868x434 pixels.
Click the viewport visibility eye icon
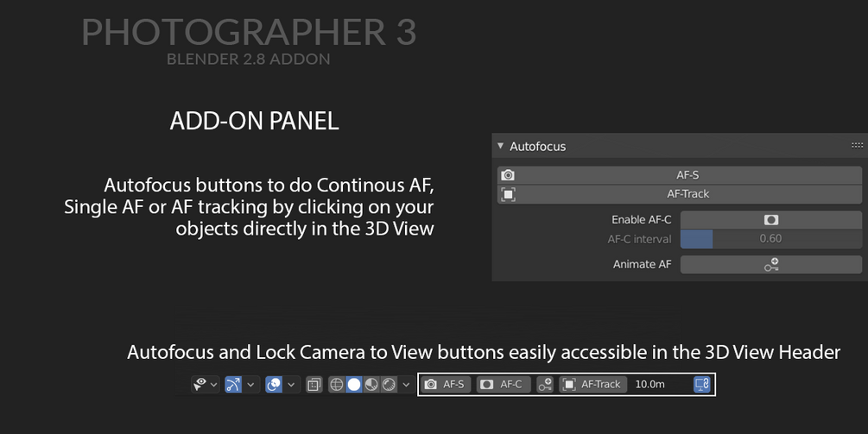(x=200, y=384)
